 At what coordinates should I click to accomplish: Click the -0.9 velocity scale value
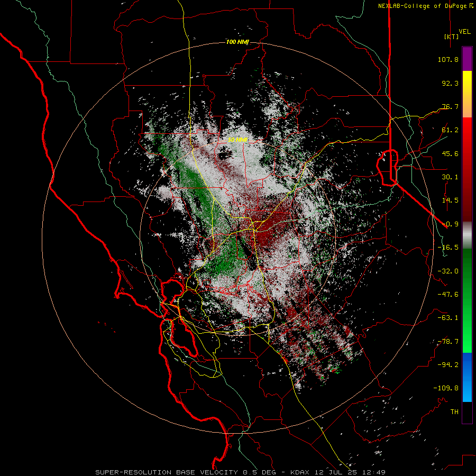450,224
